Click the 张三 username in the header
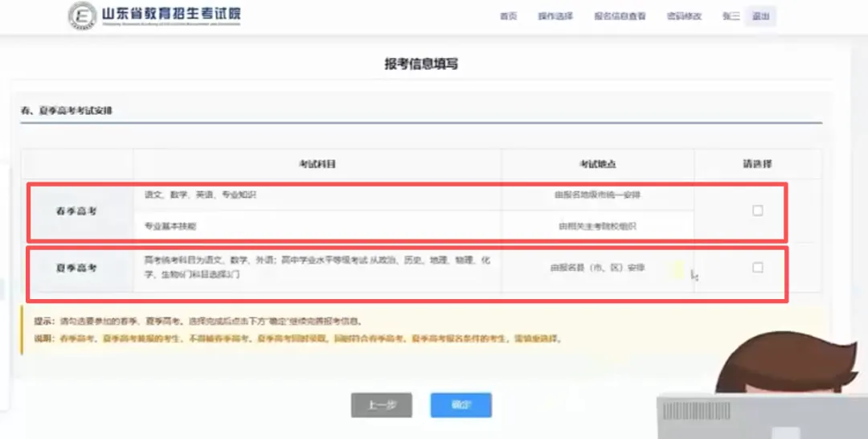Image resolution: width=868 pixels, height=439 pixels. 731,16
